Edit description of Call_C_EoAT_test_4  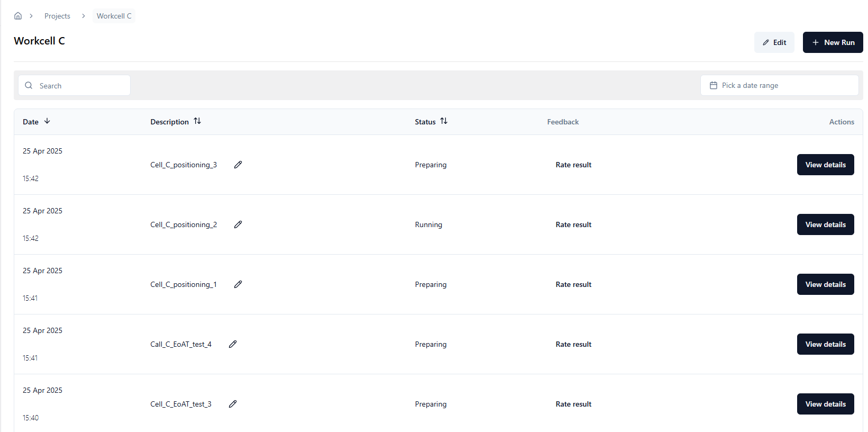coord(233,344)
